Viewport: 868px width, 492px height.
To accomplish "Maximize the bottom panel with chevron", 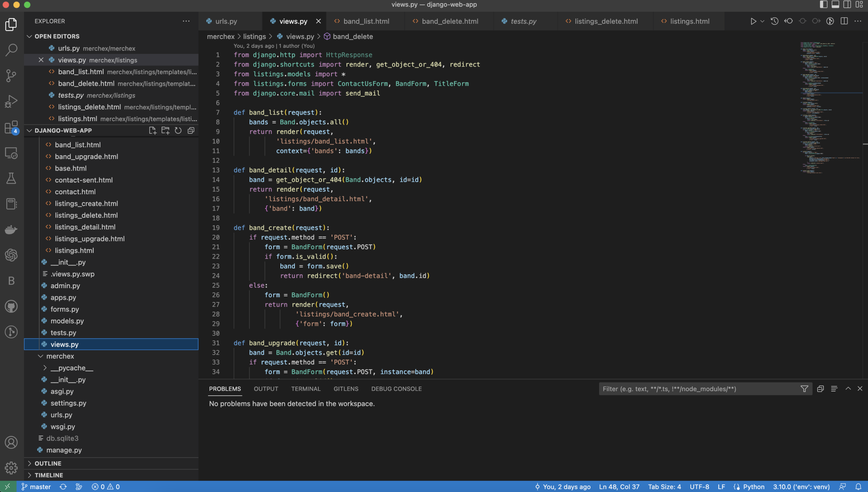I will pyautogui.click(x=848, y=389).
